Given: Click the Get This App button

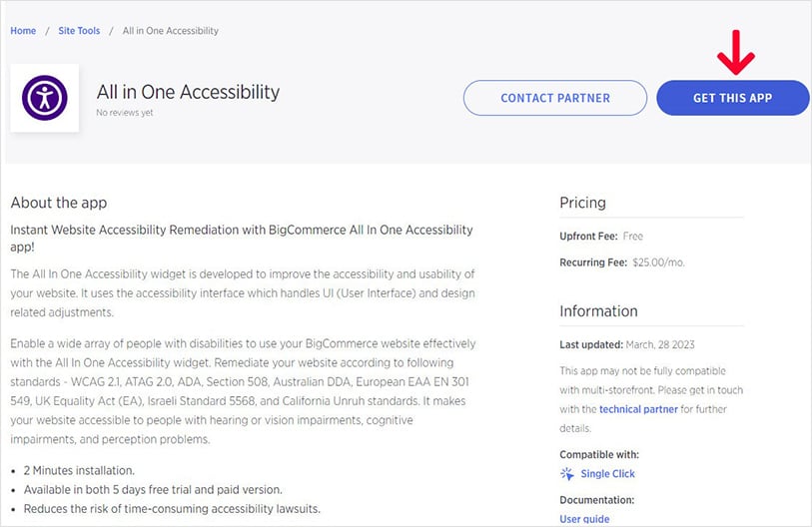Looking at the screenshot, I should [x=732, y=98].
